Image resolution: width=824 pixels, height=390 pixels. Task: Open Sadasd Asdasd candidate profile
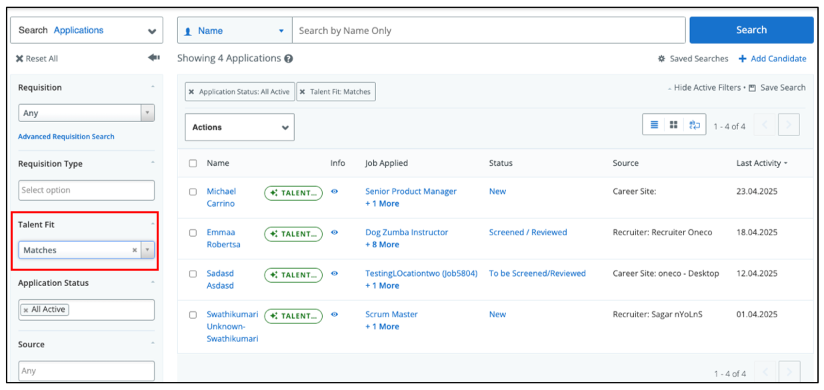coord(220,279)
